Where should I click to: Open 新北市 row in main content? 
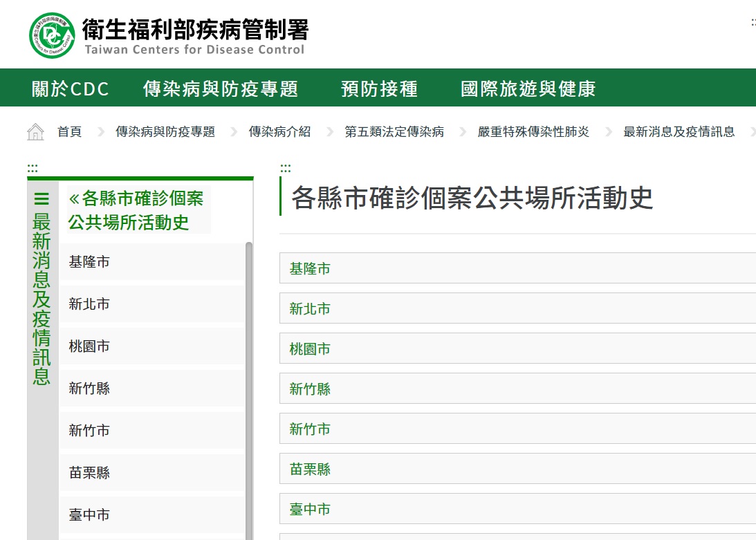518,308
